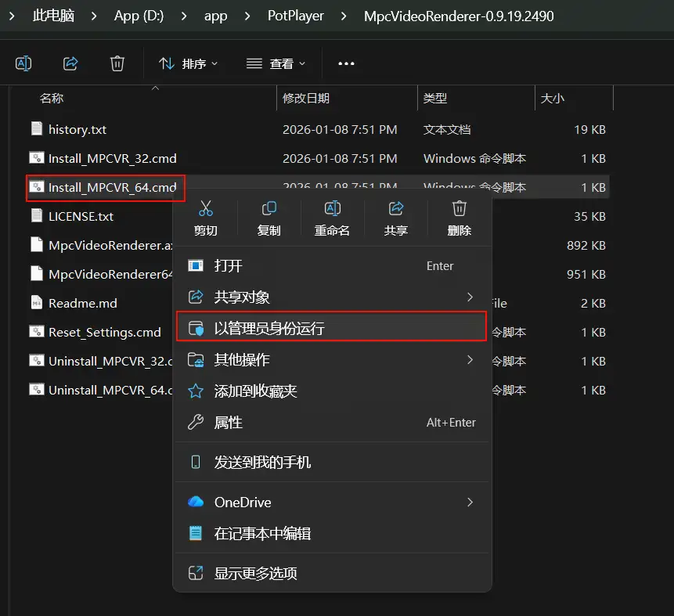Open the 查看 view dropdown
674x616 pixels.
[x=276, y=63]
